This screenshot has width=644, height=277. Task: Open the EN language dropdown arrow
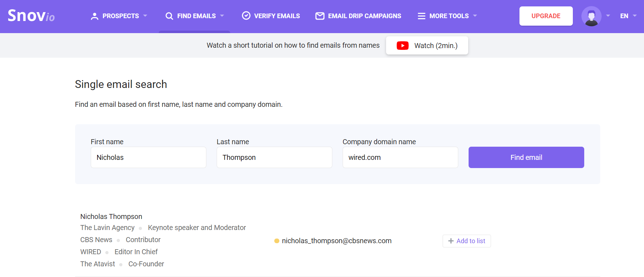[x=635, y=16]
